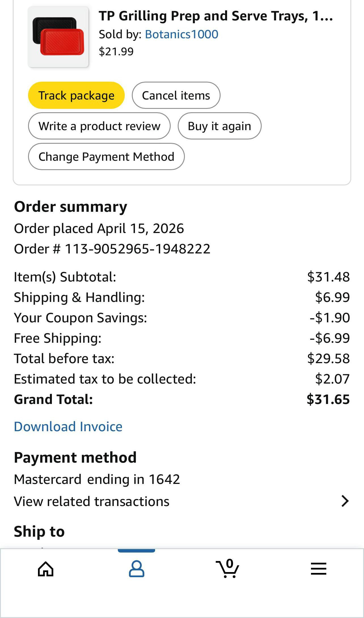
Task: Open the account profile icon
Action: coord(136,569)
